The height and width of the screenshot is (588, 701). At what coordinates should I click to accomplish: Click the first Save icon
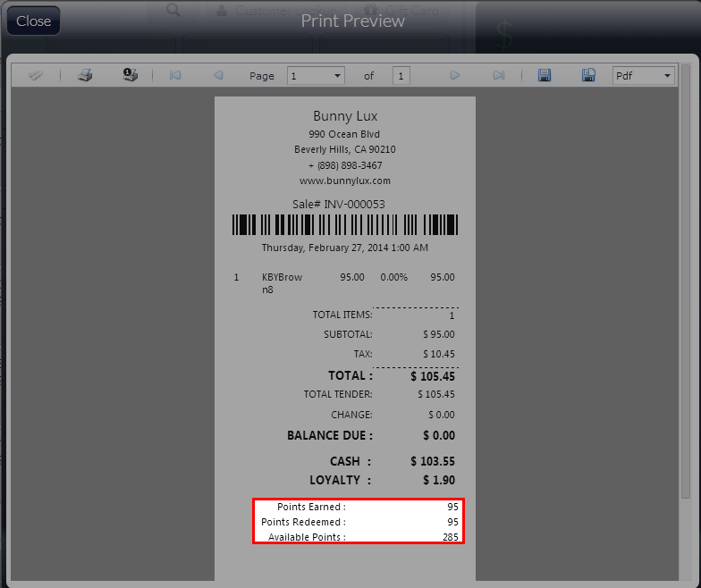(544, 76)
